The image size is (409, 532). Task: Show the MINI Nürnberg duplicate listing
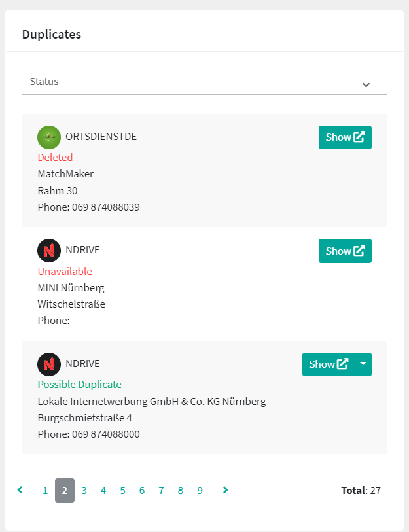coord(345,251)
